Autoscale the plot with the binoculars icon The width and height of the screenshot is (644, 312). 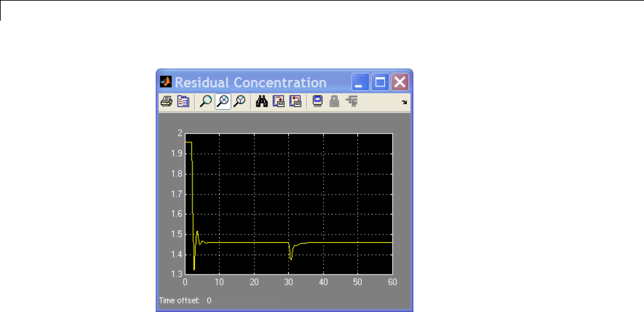262,101
